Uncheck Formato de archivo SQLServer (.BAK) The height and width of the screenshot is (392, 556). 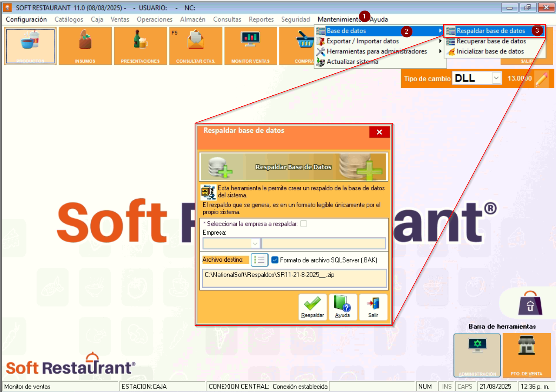click(x=275, y=260)
